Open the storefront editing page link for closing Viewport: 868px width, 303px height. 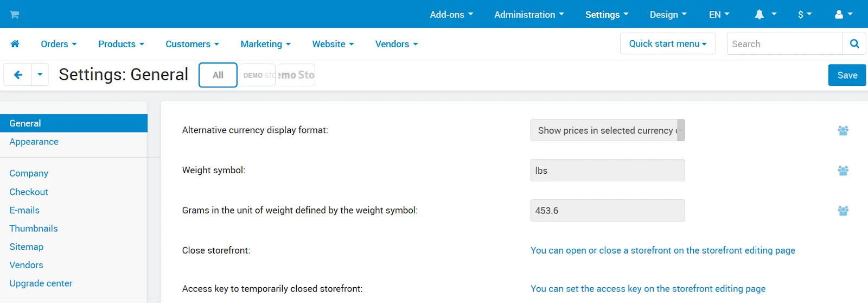(x=663, y=250)
